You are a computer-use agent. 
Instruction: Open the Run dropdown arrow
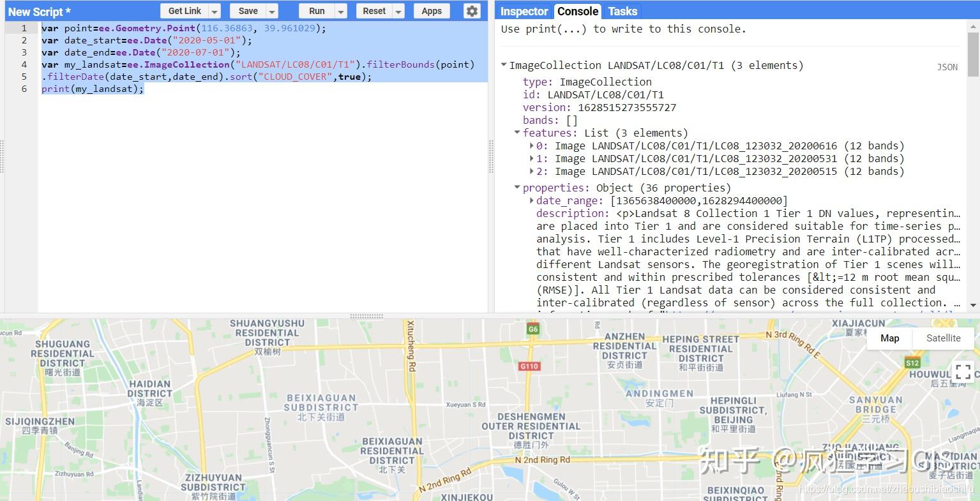pos(340,10)
